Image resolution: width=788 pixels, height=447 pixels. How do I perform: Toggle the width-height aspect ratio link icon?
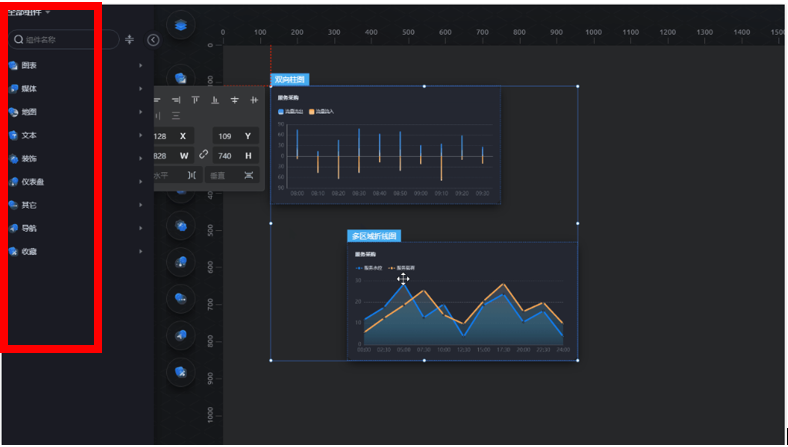click(204, 154)
